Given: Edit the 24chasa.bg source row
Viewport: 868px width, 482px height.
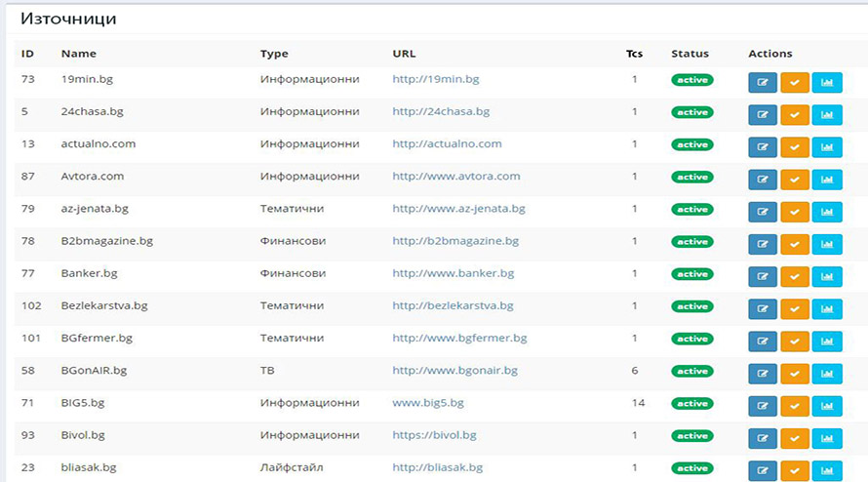Looking at the screenshot, I should point(763,115).
